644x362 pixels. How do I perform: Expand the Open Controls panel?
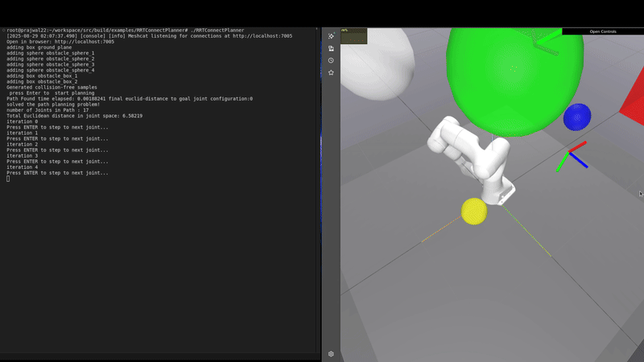pyautogui.click(x=603, y=31)
